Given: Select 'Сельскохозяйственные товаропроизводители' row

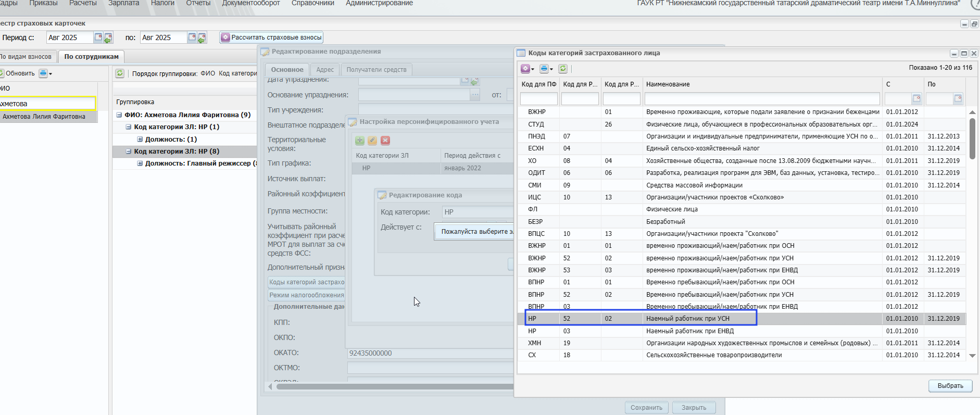Looking at the screenshot, I should pos(742,355).
